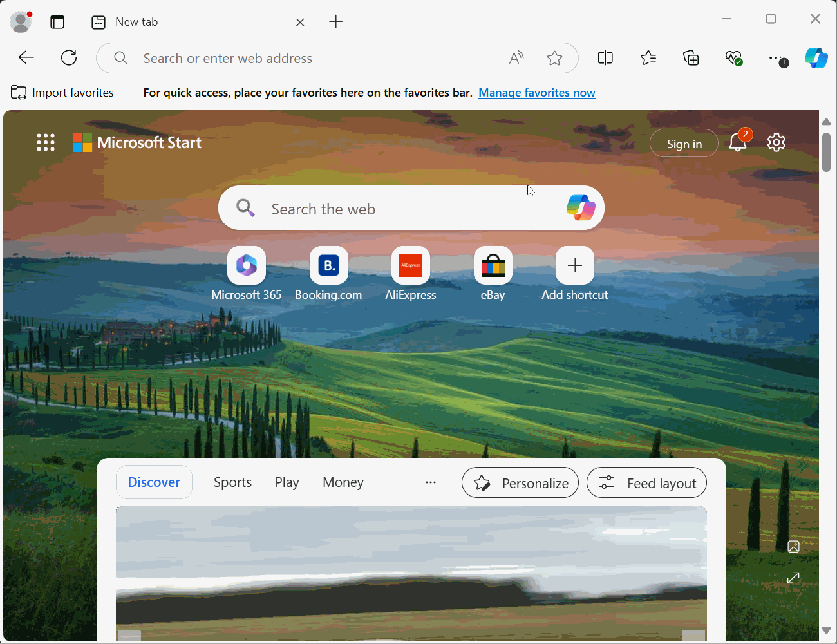Open the top feed story image

tap(411, 573)
